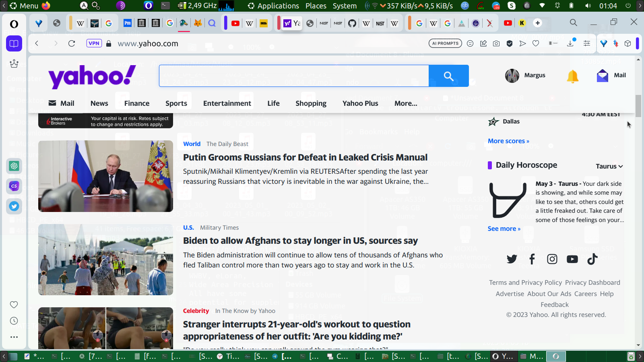Image resolution: width=644 pixels, height=362 pixels.
Task: Focus the Yahoo search box
Action: click(294, 76)
